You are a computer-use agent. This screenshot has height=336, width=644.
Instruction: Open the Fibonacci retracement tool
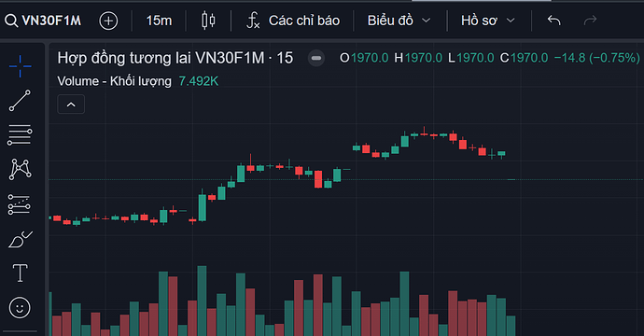[20, 134]
